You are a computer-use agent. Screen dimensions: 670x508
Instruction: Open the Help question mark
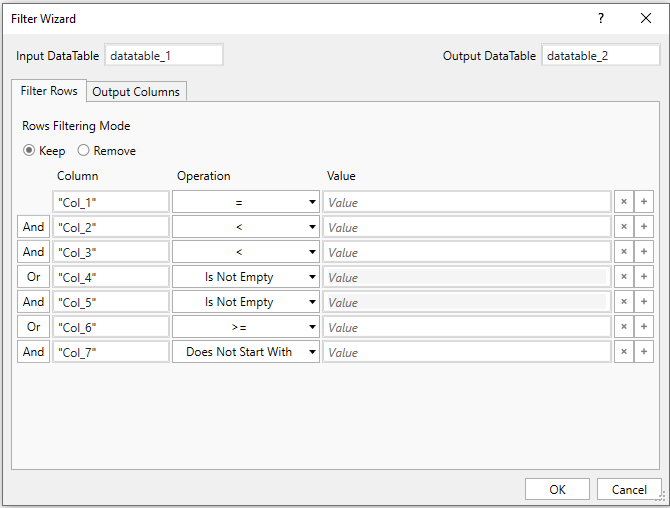(x=601, y=19)
